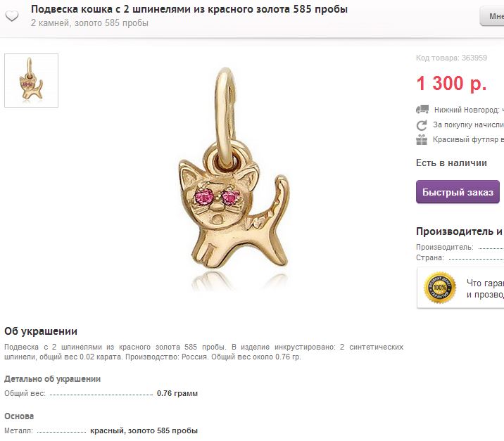Click the Производитель и section heading
Image resolution: width=504 pixels, height=441 pixels.
pos(460,231)
